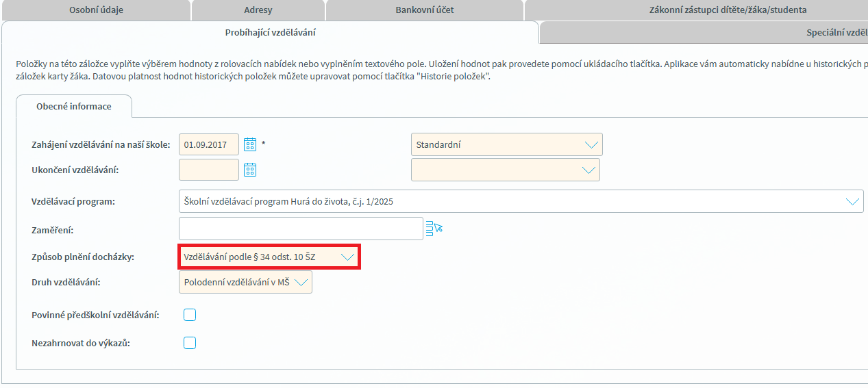This screenshot has width=868, height=388.
Task: Tick Povinné předškolní vzdělávání checkbox
Action: tap(190, 315)
